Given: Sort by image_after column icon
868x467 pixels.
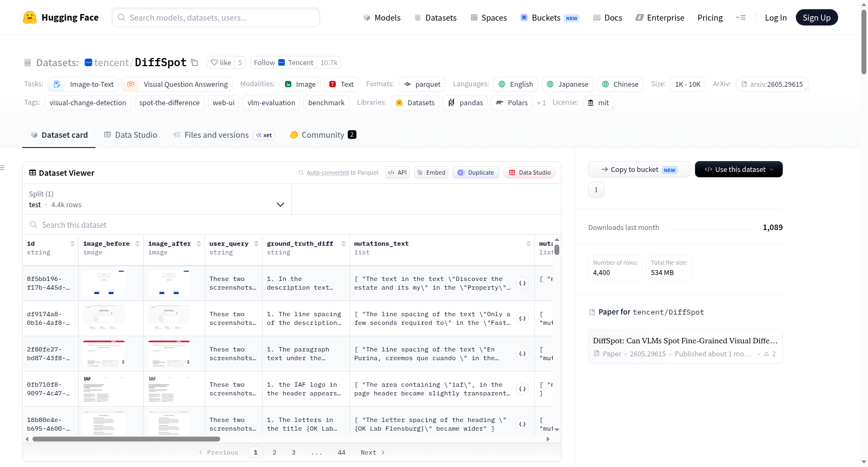Looking at the screenshot, I should [199, 244].
